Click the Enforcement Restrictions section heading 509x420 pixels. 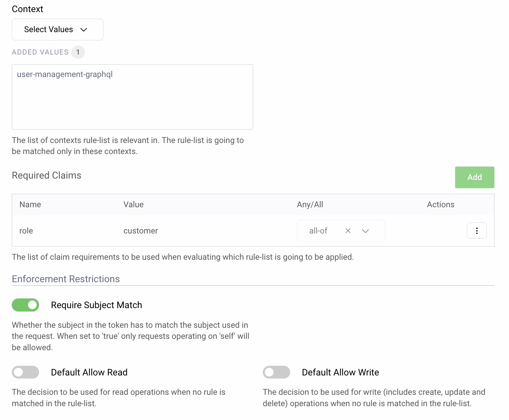[66, 279]
